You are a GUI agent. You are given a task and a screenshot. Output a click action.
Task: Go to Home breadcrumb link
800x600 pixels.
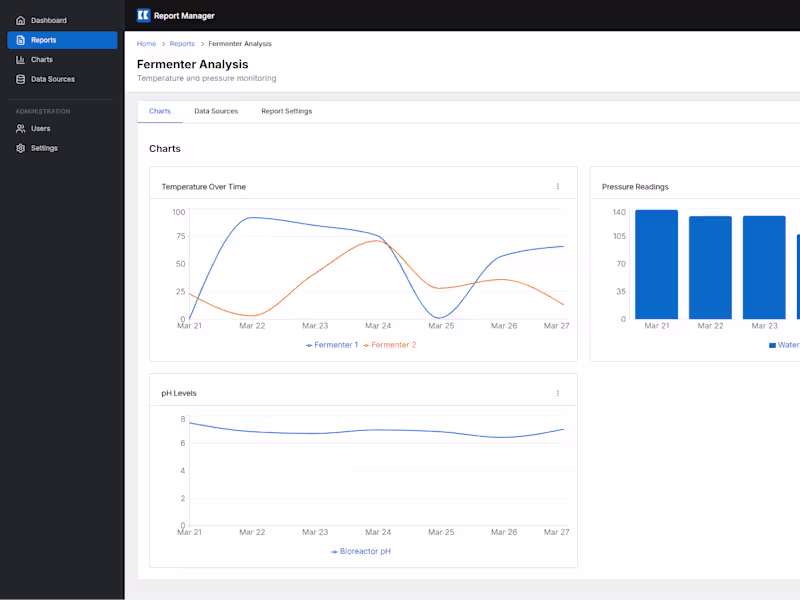coord(146,44)
